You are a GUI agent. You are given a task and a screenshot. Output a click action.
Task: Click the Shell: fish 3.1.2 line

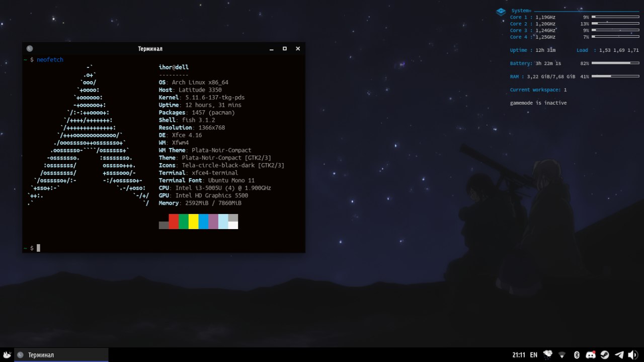coord(187,120)
